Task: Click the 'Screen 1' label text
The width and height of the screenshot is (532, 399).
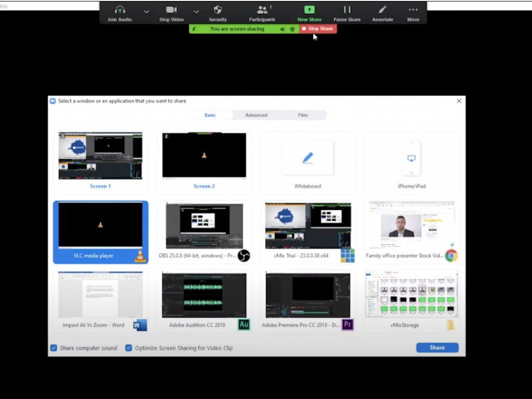Action: click(x=100, y=186)
